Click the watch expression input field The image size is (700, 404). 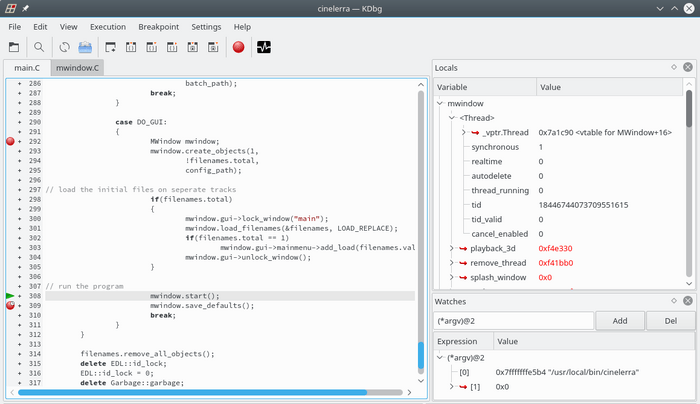[x=513, y=321]
